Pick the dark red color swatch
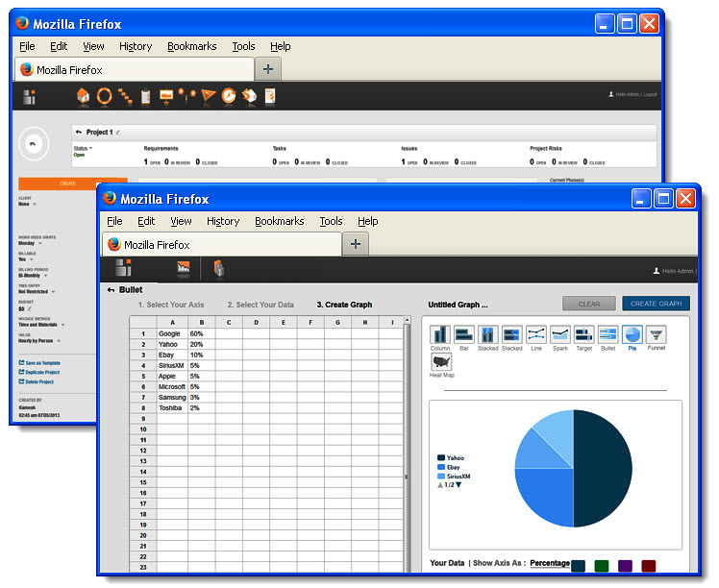719x588 pixels. click(649, 566)
